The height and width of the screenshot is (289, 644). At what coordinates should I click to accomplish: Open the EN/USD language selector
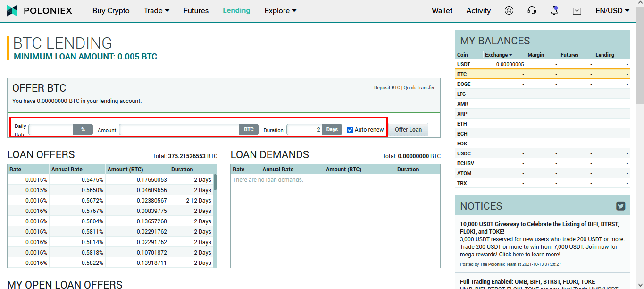pyautogui.click(x=612, y=10)
